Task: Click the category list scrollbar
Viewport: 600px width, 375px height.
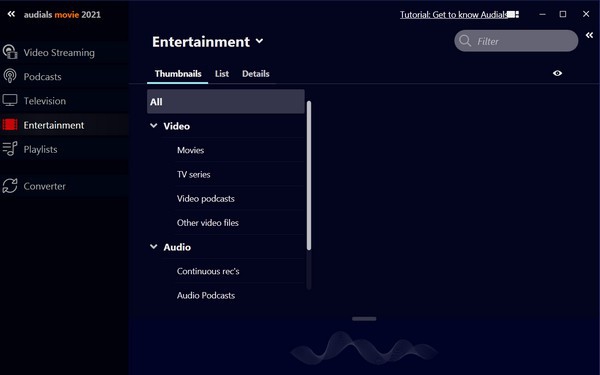Action: (x=309, y=176)
